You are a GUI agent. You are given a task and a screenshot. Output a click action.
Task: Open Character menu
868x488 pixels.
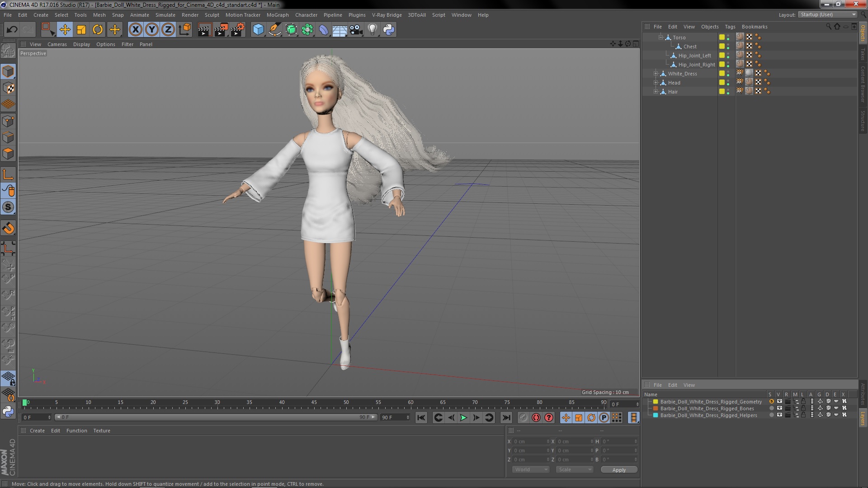tap(306, 15)
